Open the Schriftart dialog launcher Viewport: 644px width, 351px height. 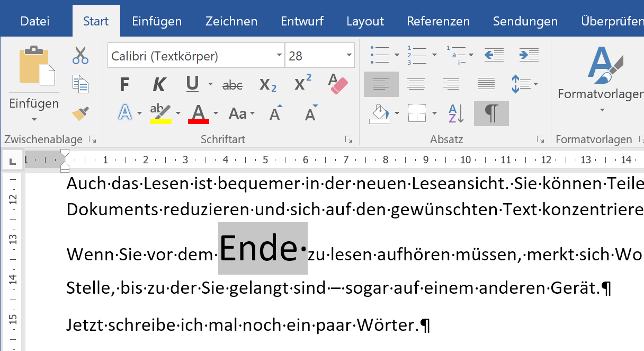(x=348, y=139)
